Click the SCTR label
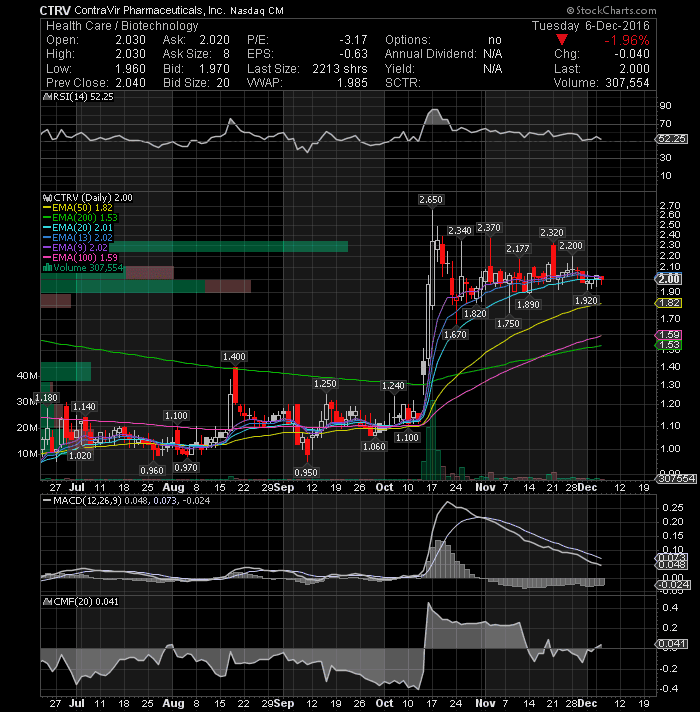 click(x=403, y=83)
